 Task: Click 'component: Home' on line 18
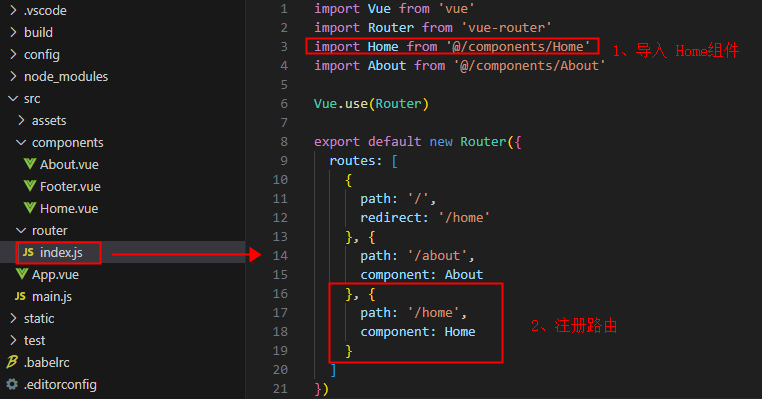pos(418,332)
